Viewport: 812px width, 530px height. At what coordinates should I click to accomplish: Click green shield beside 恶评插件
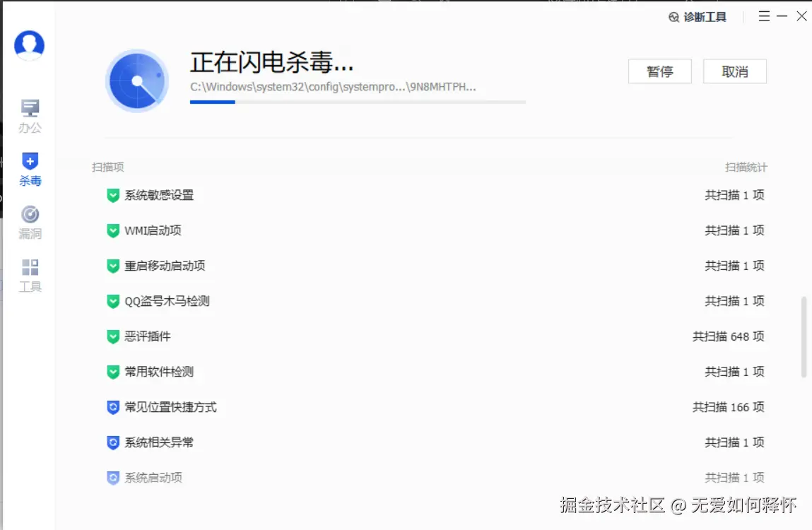point(113,337)
